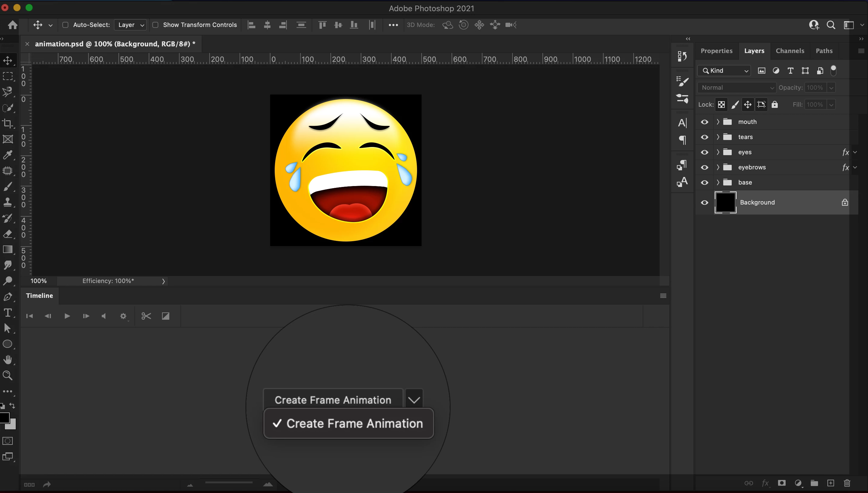868x493 pixels.
Task: Choose checked Create Frame Animation menu item
Action: [349, 423]
